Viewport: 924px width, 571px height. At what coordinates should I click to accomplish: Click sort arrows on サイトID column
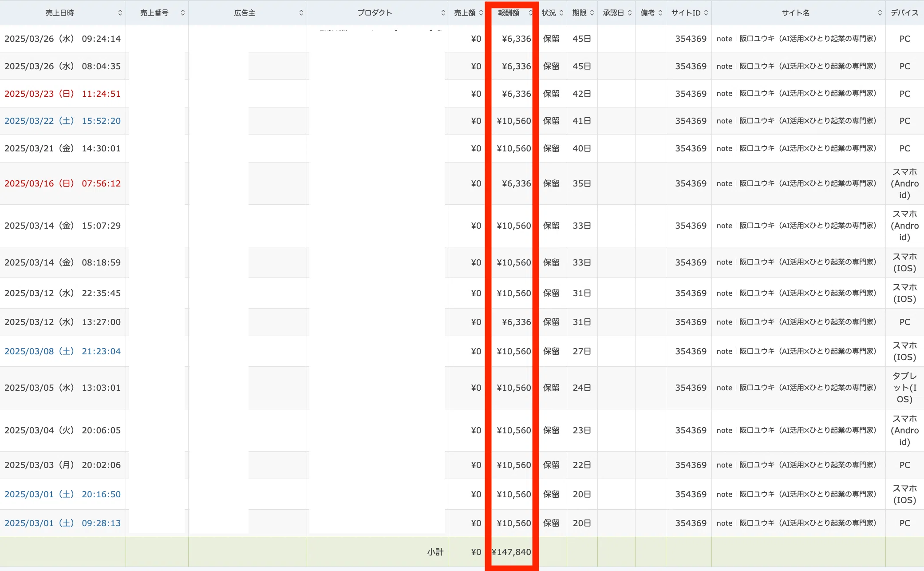706,13
